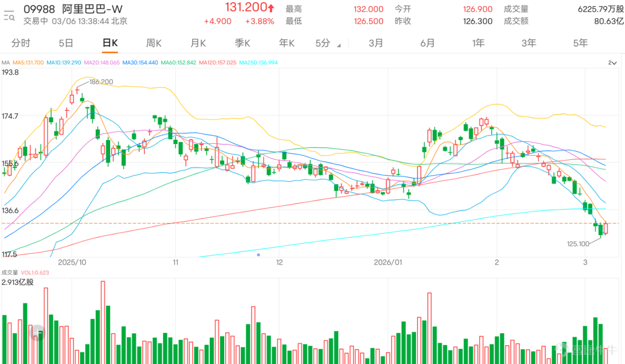Expand the 2 indicator panes dropdown

click(x=612, y=63)
